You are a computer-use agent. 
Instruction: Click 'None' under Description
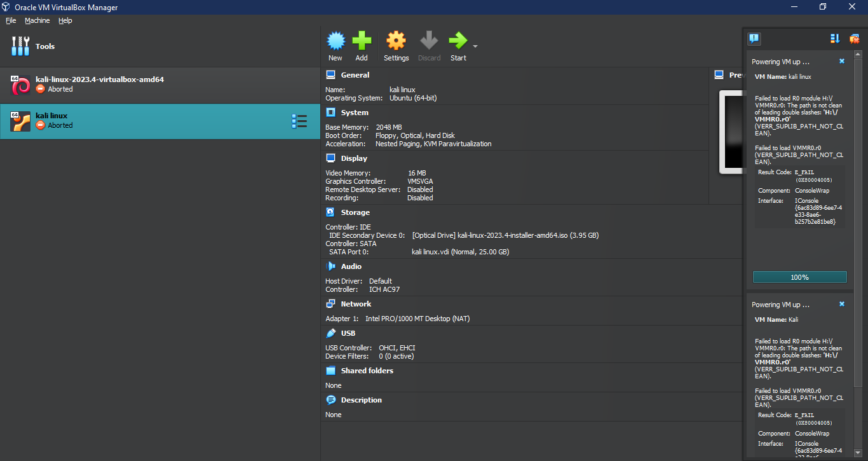coord(334,415)
